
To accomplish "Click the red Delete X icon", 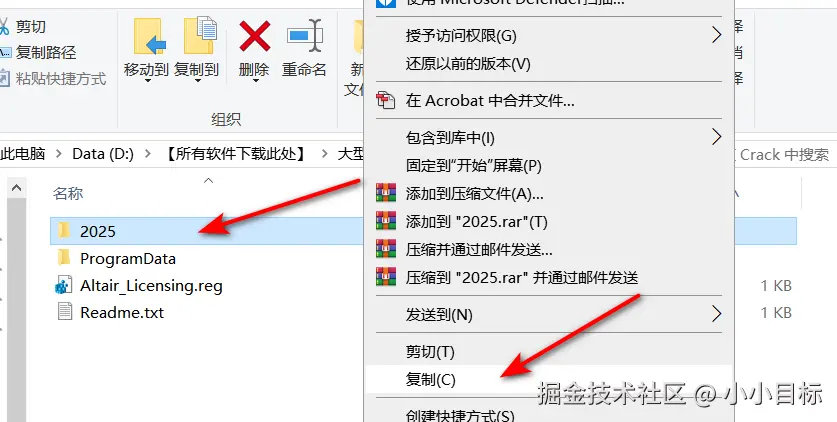I will [x=255, y=36].
